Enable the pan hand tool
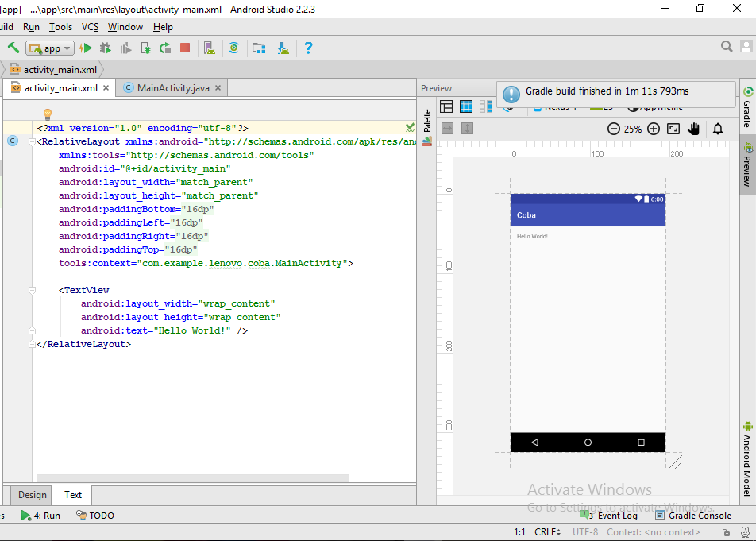Viewport: 756px width, 541px height. (694, 129)
